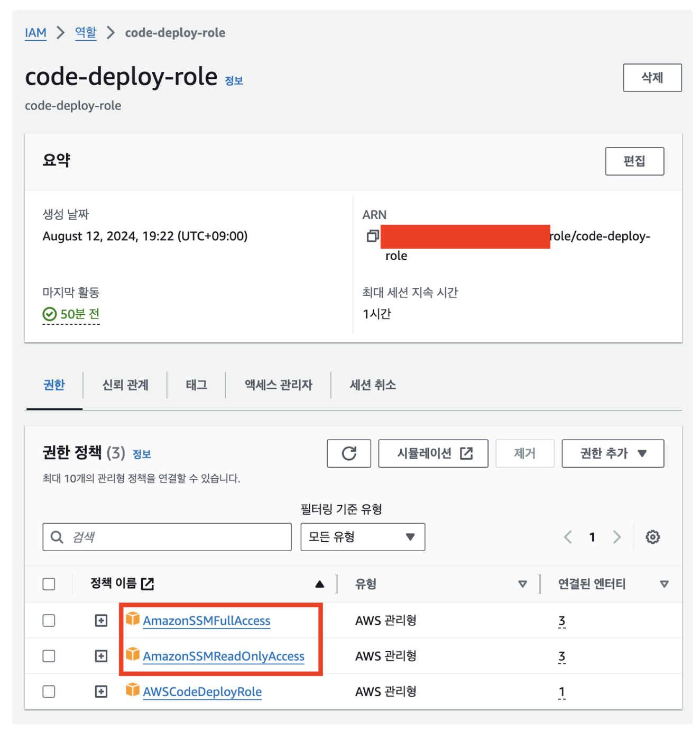700x729 pixels.
Task: Click the 1시간 session duration value
Action: click(x=376, y=314)
